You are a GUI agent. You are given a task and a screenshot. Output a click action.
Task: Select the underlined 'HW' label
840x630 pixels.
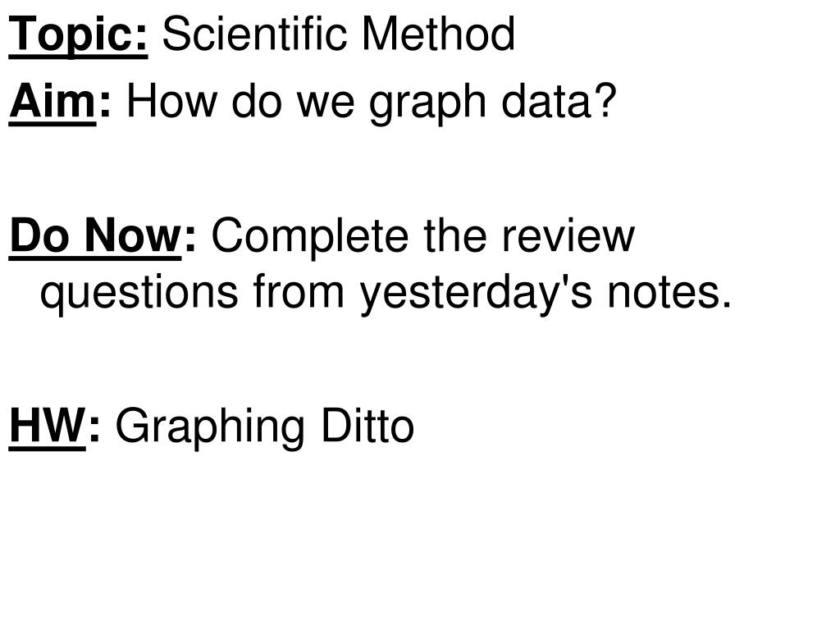(x=47, y=426)
